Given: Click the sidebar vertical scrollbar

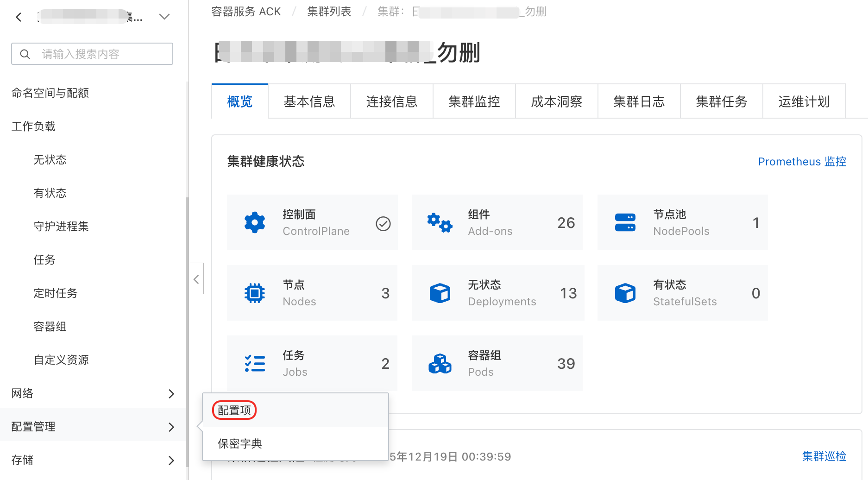Looking at the screenshot, I should tap(187, 332).
